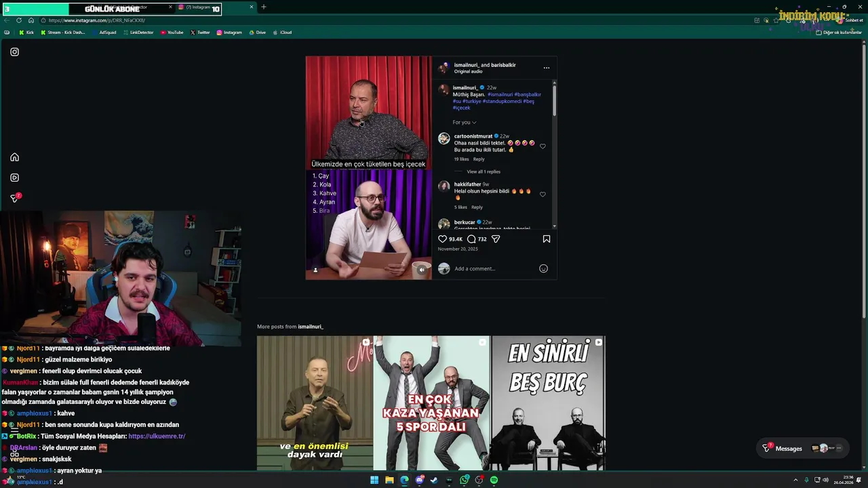Viewport: 868px width, 488px height.
Task: Reply to hakkifather's comment
Action: 477,207
